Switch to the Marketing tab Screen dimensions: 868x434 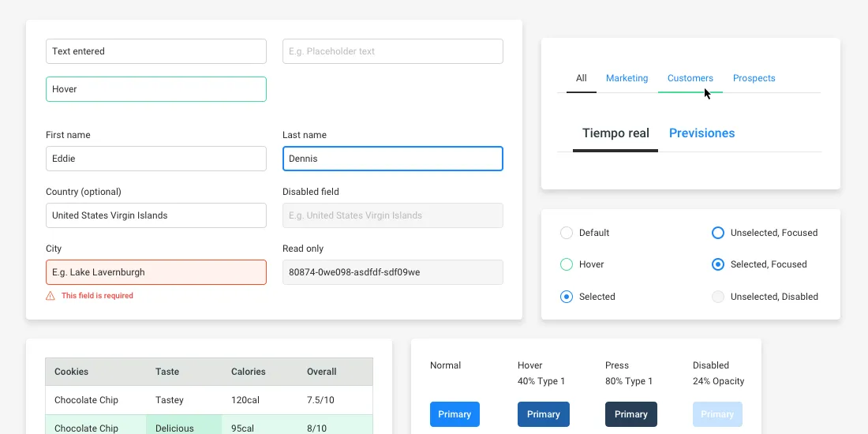pos(627,78)
